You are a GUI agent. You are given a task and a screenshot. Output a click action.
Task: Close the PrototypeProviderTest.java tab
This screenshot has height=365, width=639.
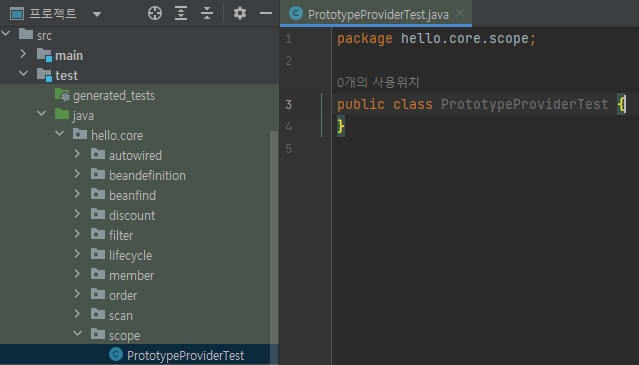click(460, 13)
